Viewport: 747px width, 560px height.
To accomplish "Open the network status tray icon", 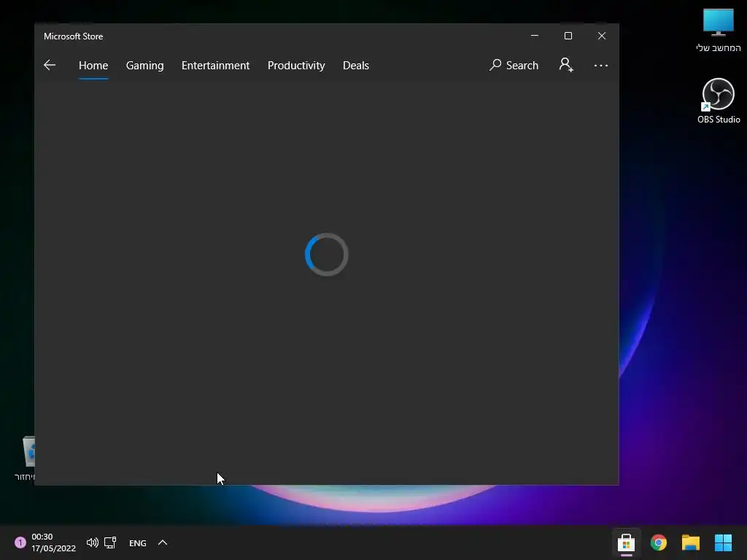I will tap(110, 542).
